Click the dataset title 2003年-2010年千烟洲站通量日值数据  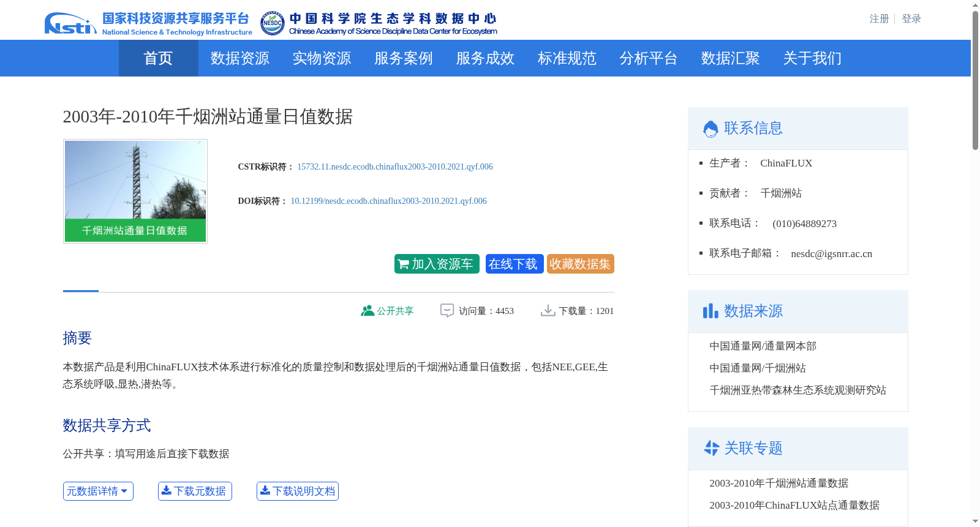(x=208, y=116)
